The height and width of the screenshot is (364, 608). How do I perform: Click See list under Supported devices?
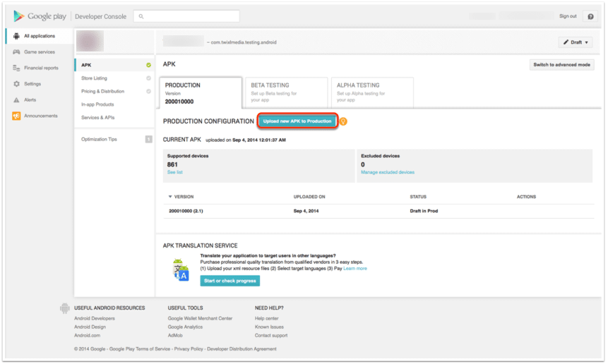click(175, 172)
